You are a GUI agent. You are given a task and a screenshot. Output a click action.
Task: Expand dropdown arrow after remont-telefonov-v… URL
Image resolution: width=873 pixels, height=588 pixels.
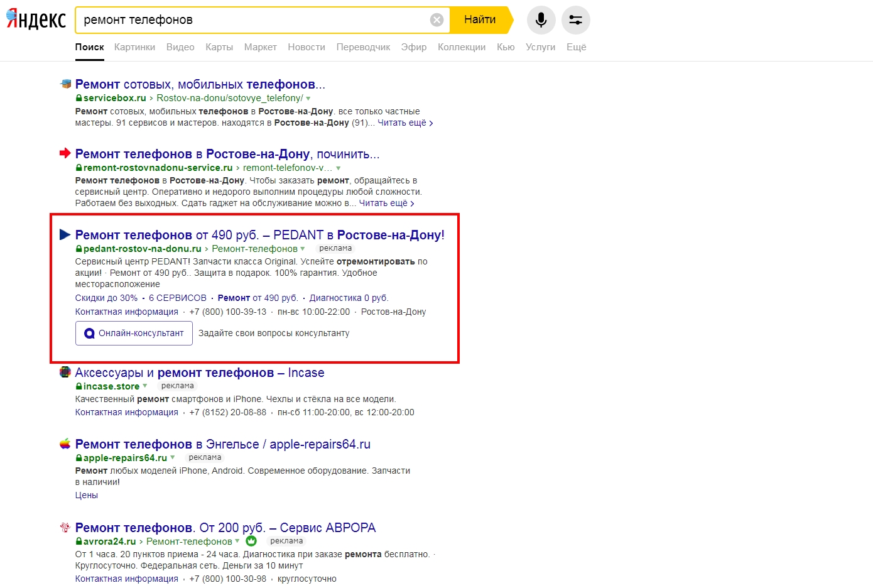(x=339, y=168)
